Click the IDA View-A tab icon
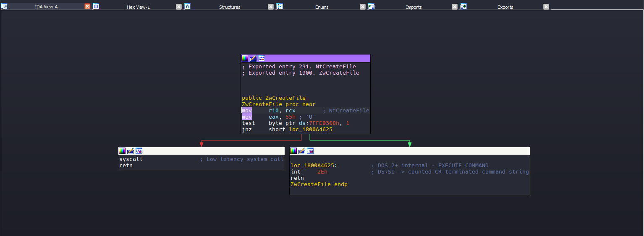The image size is (644, 236). pos(4,6)
